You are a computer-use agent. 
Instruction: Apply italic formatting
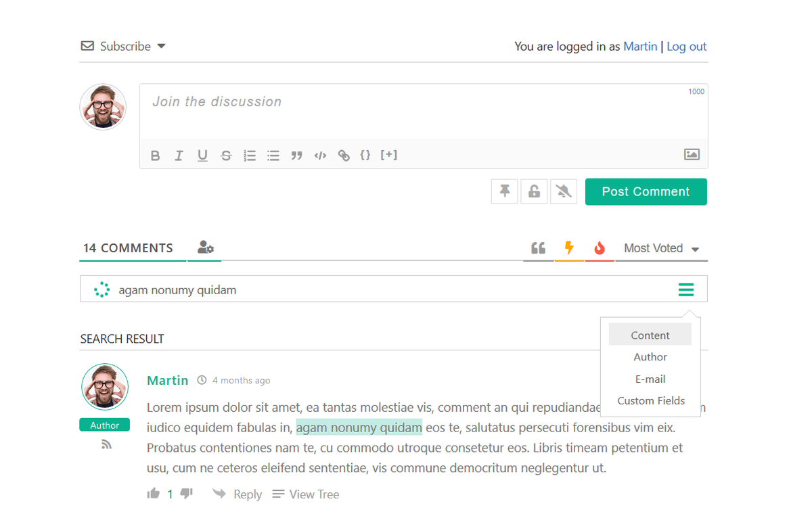pyautogui.click(x=179, y=155)
